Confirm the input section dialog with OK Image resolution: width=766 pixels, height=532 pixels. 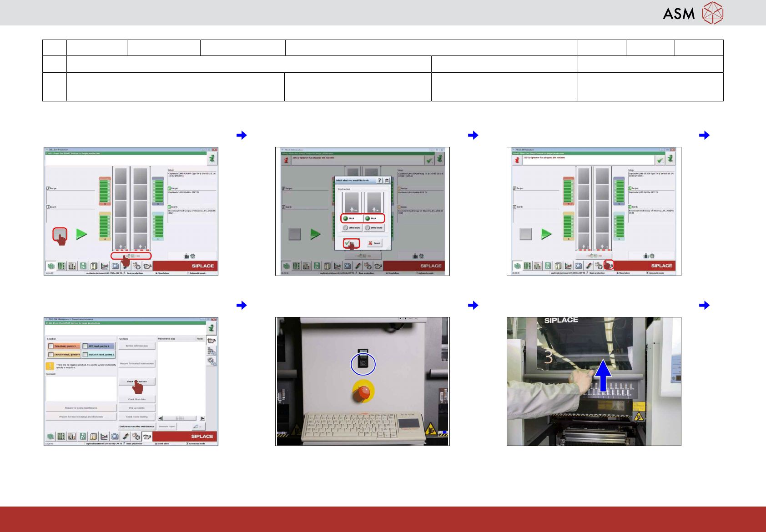(x=352, y=243)
